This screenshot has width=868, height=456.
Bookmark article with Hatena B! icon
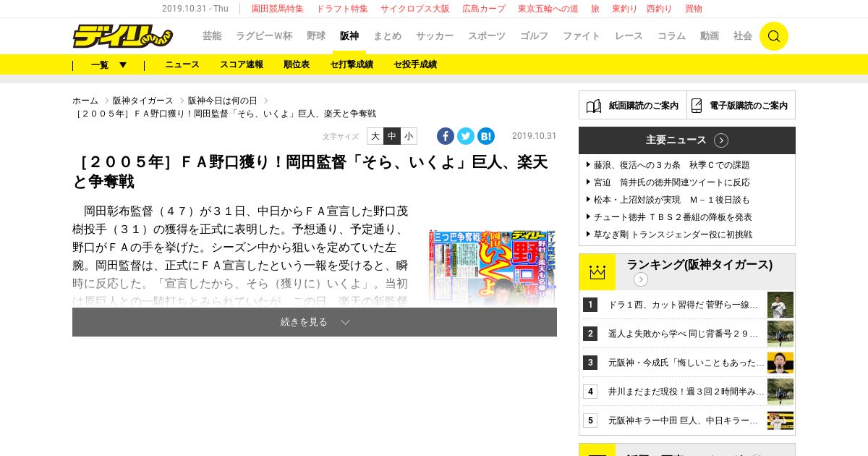[486, 136]
